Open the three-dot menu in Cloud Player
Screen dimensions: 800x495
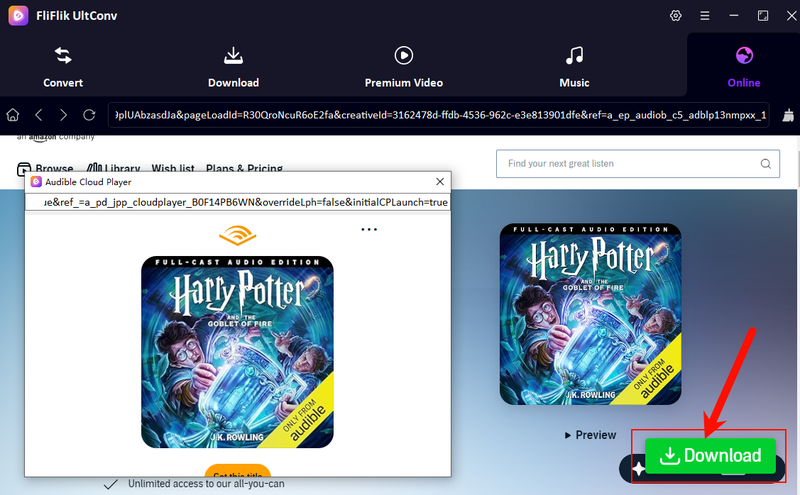click(x=369, y=230)
